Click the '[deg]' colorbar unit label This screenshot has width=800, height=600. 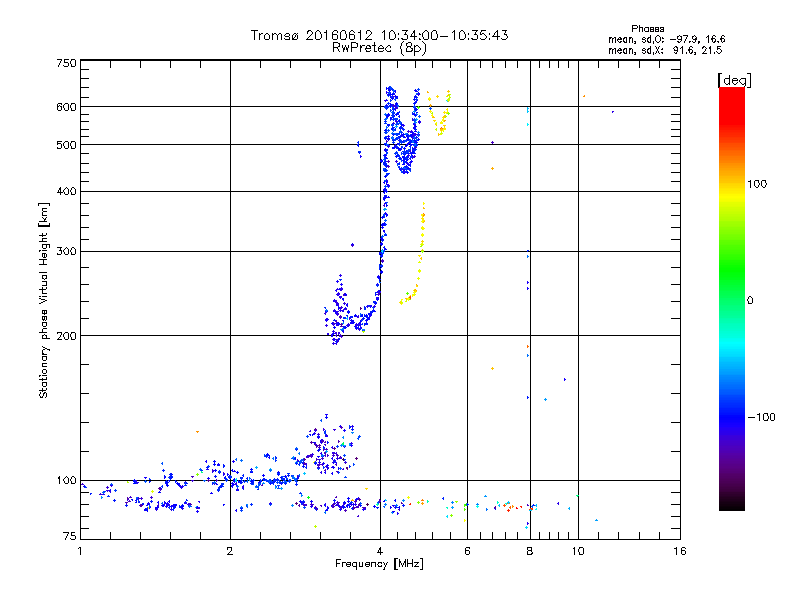[734, 80]
